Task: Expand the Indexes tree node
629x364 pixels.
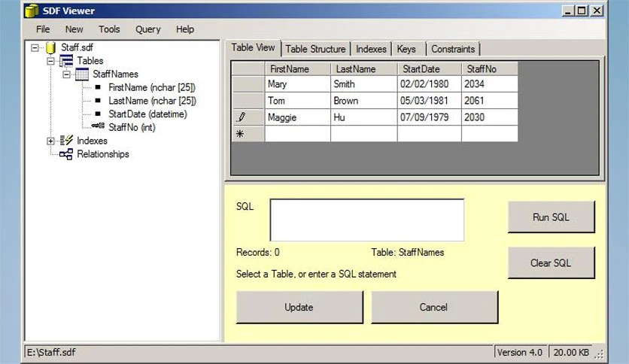Action: [50, 141]
